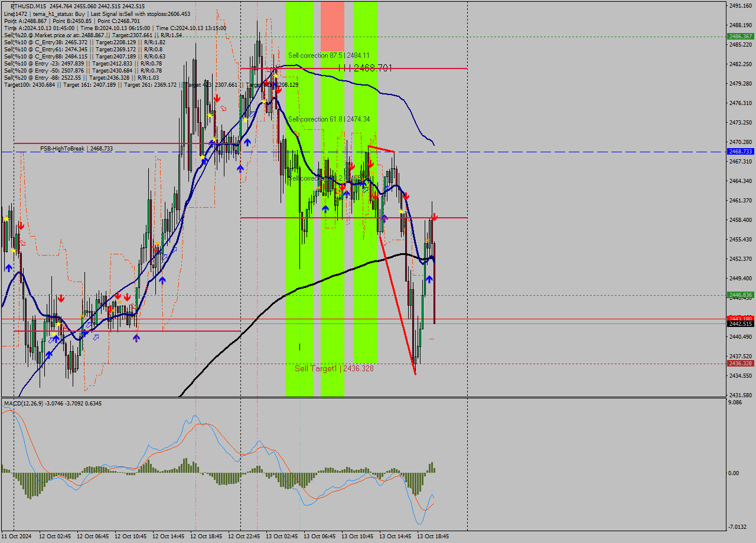Click the 2455.430 price axis value
The width and height of the screenshot is (756, 543).
741,240
